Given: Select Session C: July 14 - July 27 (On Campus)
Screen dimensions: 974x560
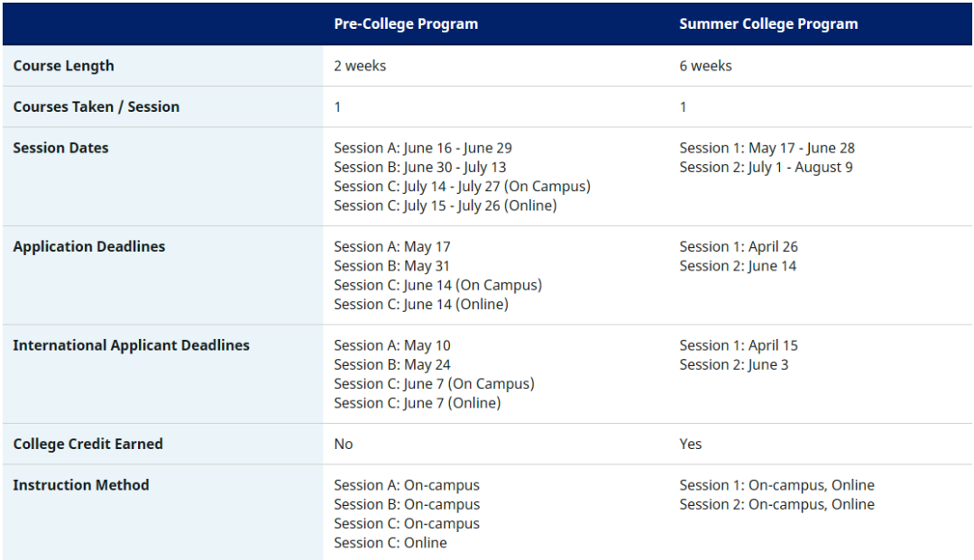Looking at the screenshot, I should click(x=462, y=187).
